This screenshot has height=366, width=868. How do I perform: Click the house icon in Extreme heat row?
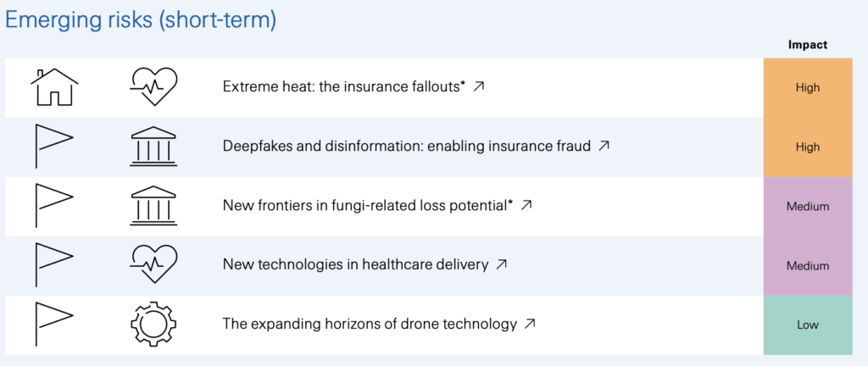click(54, 87)
